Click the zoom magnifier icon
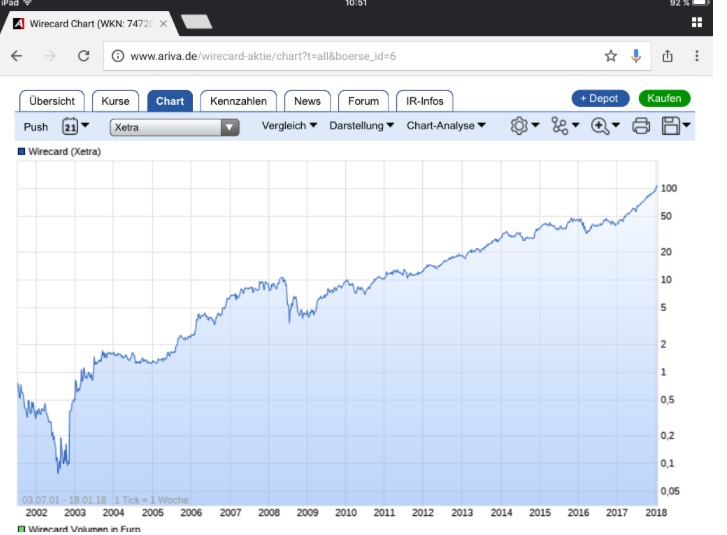Viewport: 727px width, 535px height. click(x=600, y=126)
